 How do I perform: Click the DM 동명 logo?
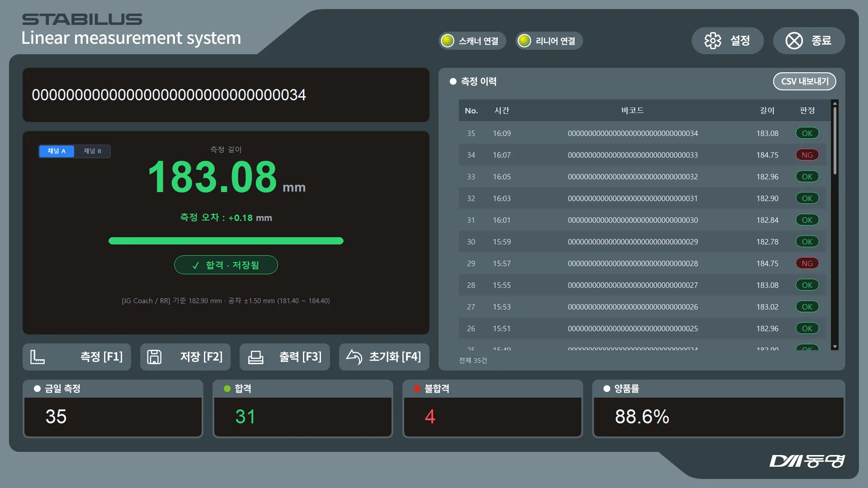click(807, 461)
